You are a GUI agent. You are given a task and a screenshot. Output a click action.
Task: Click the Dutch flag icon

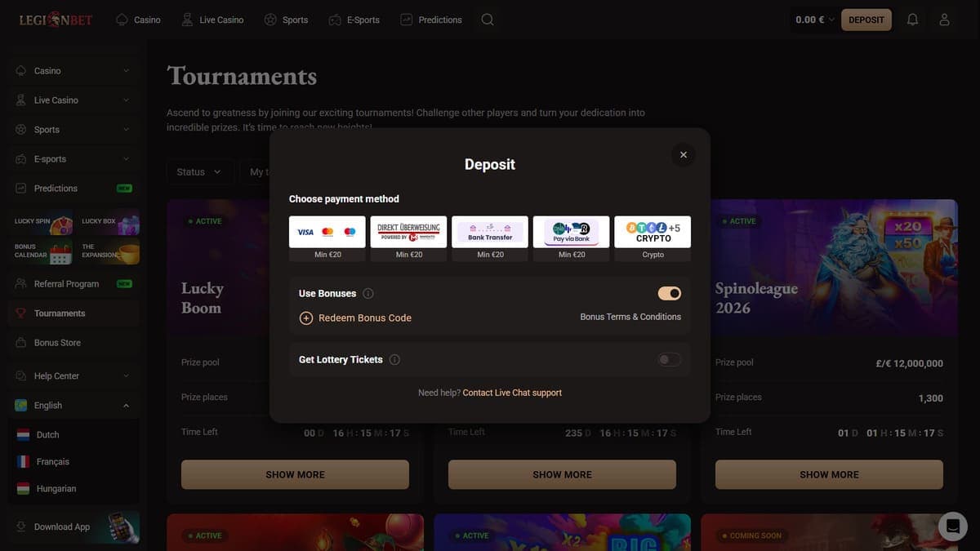point(24,435)
